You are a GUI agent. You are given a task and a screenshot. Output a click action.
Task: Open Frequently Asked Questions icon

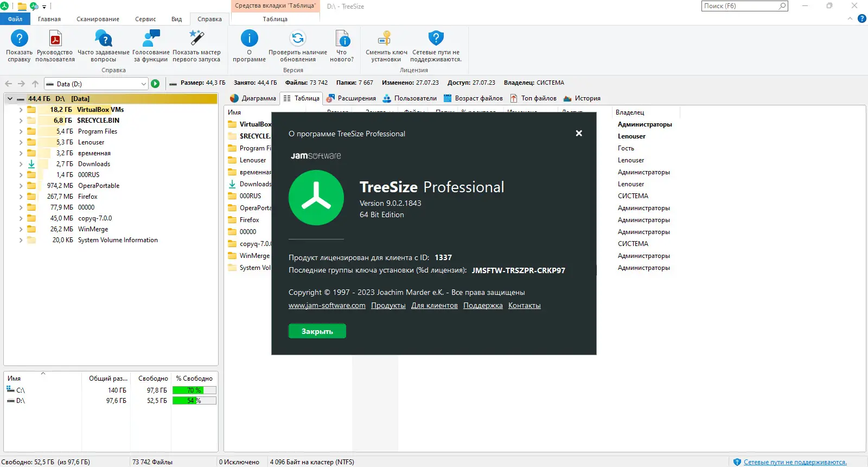[x=103, y=39]
